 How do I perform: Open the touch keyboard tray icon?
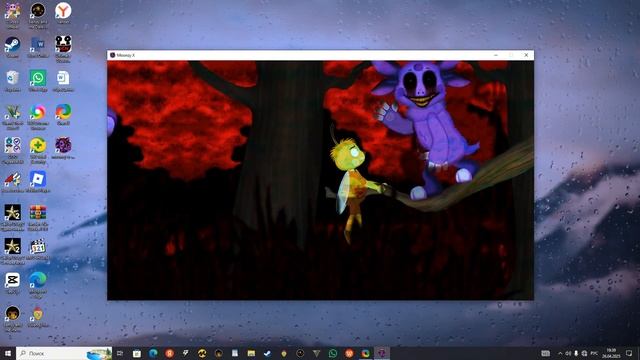point(545,353)
